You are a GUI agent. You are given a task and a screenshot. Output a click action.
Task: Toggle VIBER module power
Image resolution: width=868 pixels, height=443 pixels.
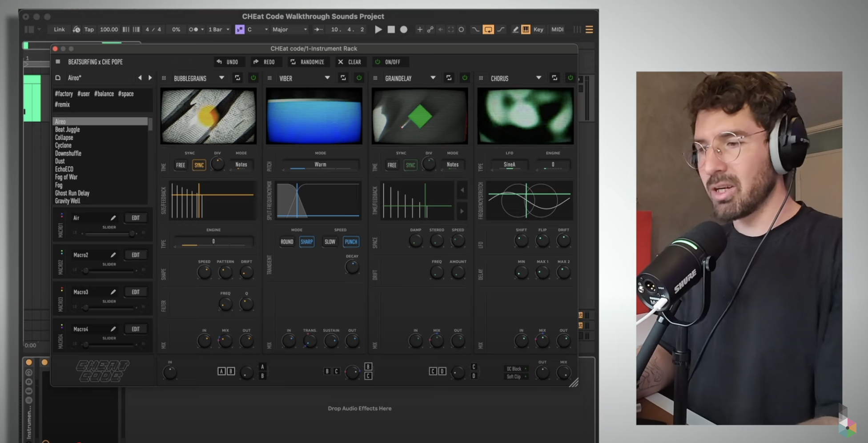click(359, 78)
